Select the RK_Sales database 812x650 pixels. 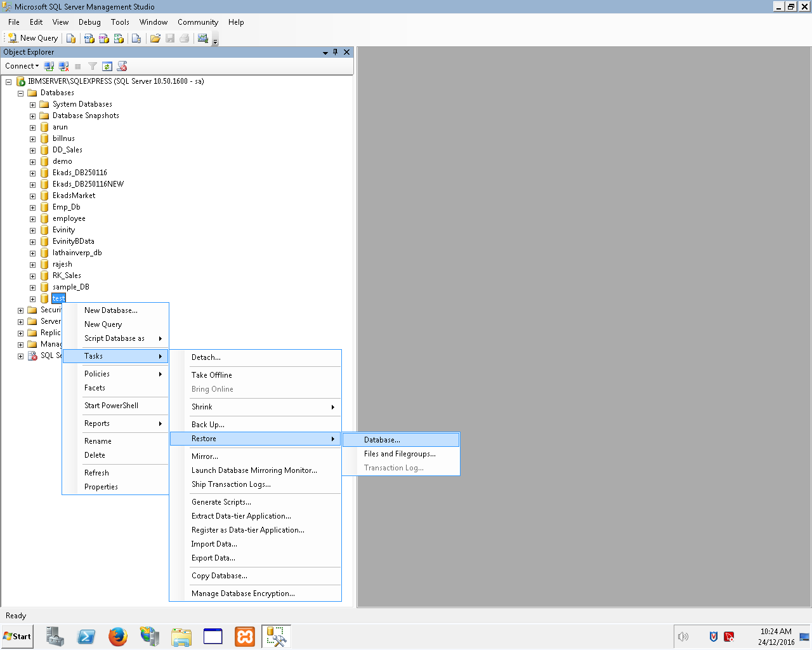tap(67, 275)
